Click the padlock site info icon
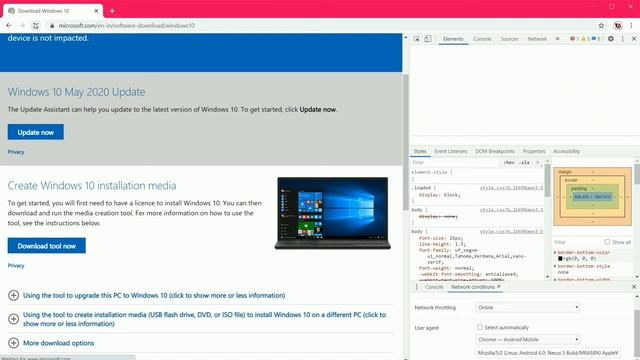The width and height of the screenshot is (640, 360). 52,25
